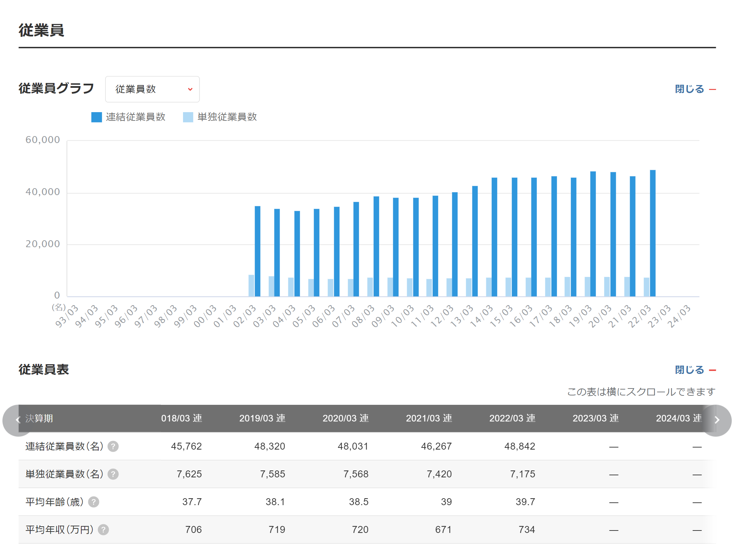Select the 2023/03 連 column header

(x=596, y=418)
